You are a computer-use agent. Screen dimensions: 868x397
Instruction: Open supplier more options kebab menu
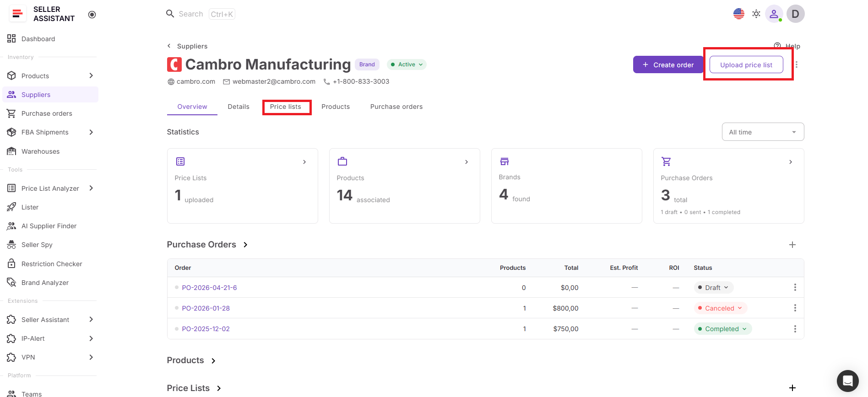[x=797, y=64]
